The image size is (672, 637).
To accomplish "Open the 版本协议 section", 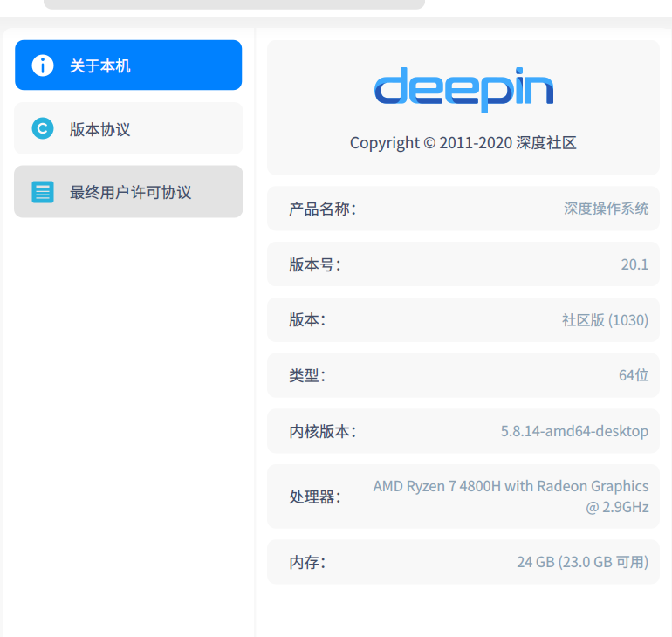I will coord(128,128).
